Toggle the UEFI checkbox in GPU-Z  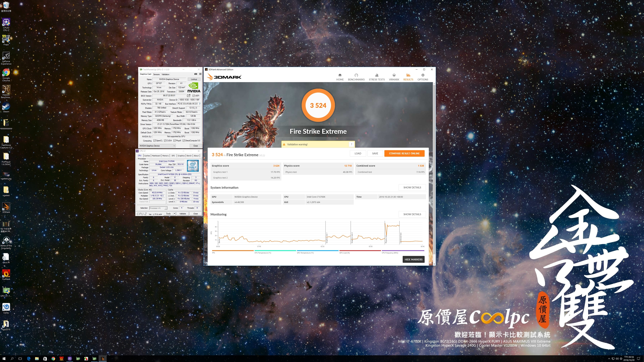click(194, 95)
